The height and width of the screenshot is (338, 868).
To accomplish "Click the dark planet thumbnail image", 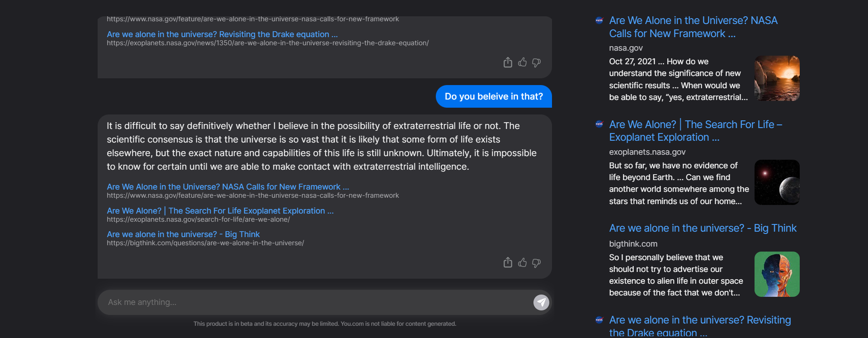I will point(777,182).
